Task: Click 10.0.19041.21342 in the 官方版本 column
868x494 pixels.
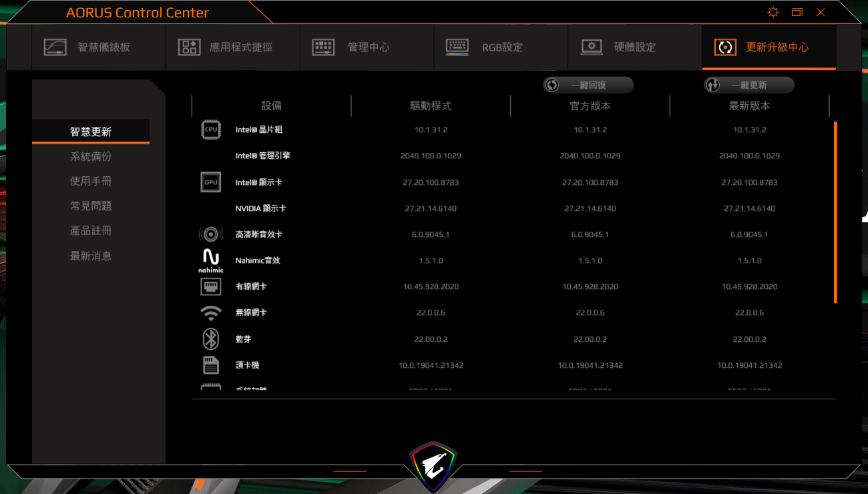Action: pos(590,365)
